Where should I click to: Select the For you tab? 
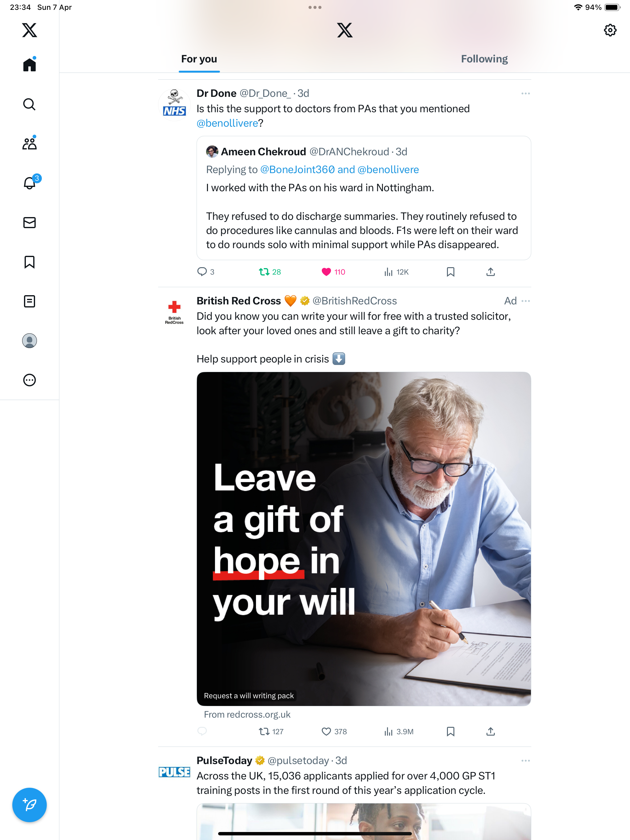(199, 59)
